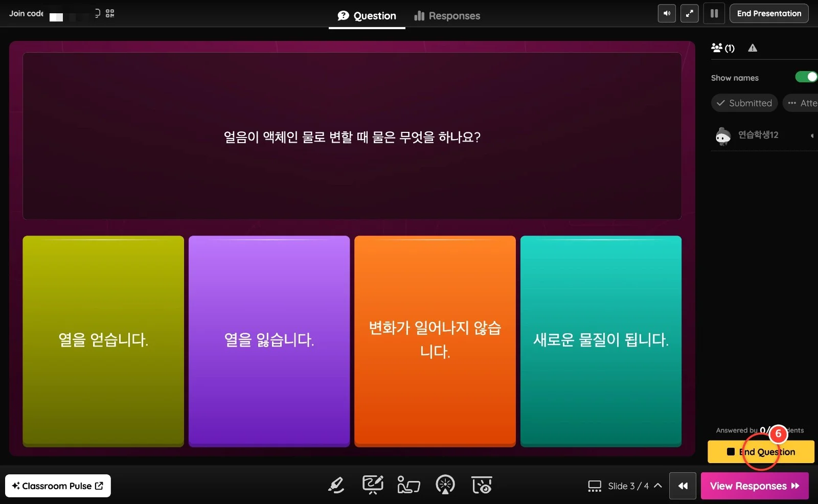This screenshot has width=818, height=504.
Task: Expand to fullscreen mode
Action: coord(690,14)
